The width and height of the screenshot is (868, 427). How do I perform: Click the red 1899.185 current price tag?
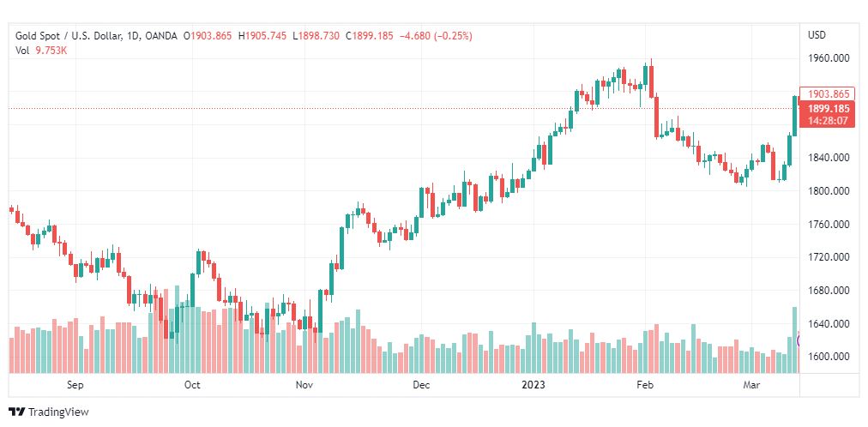point(829,108)
